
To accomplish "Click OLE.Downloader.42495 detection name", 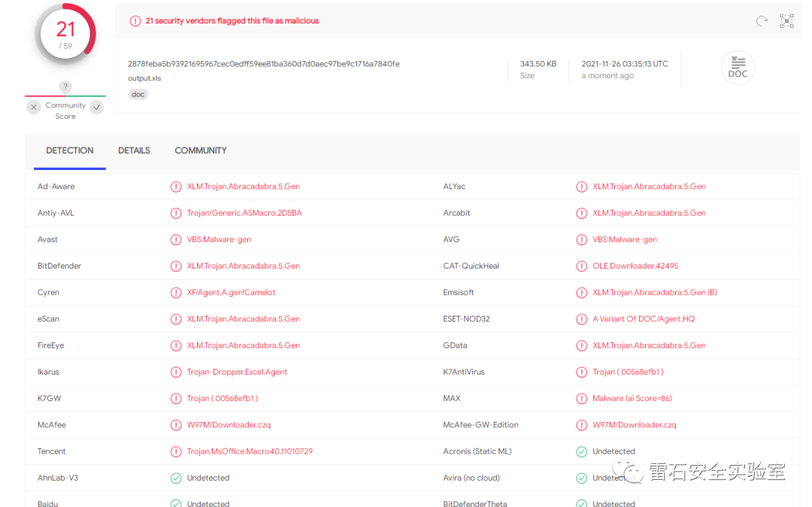I will click(x=635, y=266).
